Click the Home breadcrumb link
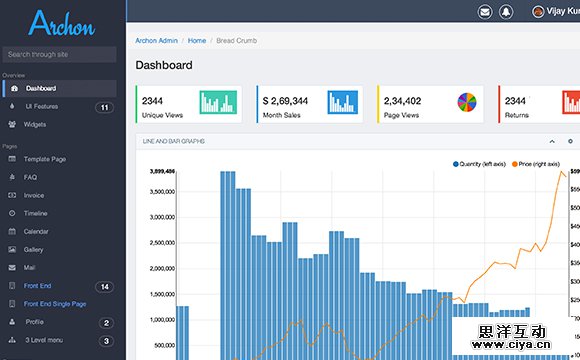Screen dimensions: 580x360 (x=197, y=41)
